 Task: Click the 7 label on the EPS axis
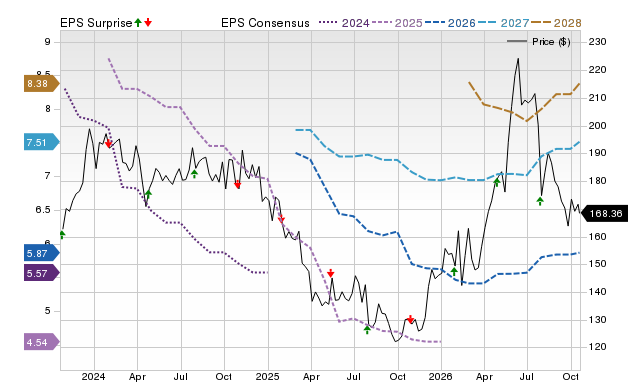pos(48,176)
